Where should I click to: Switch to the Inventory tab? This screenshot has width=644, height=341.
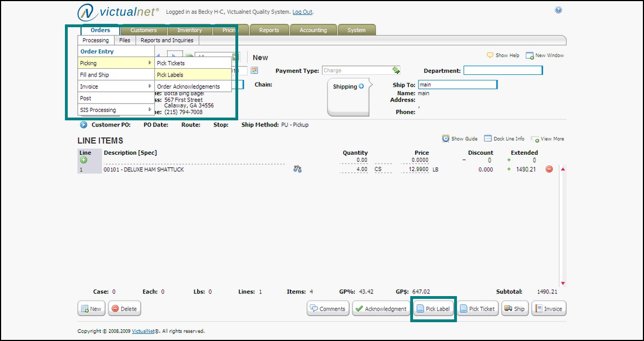[189, 30]
